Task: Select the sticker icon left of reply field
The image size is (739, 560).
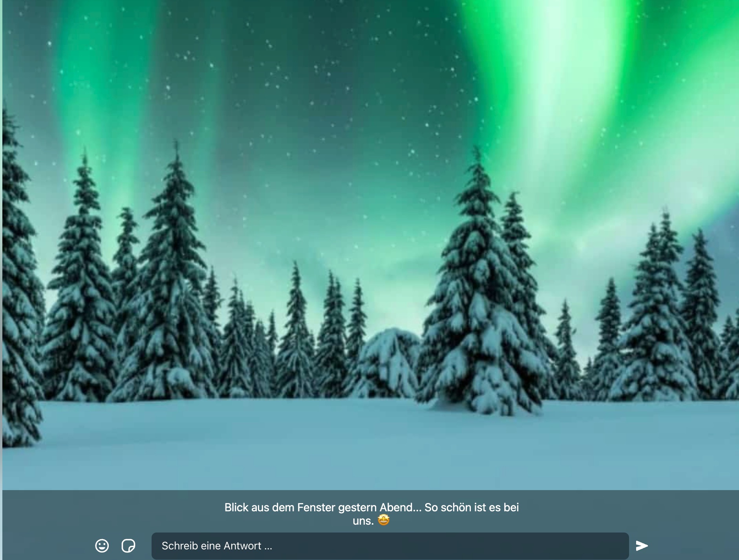Action: pyautogui.click(x=128, y=545)
